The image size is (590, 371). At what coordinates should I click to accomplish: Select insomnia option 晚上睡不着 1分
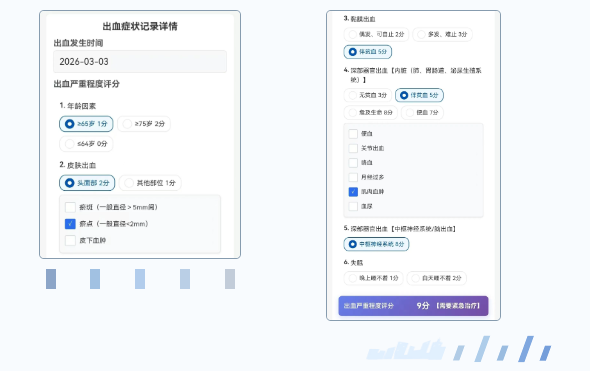(x=373, y=278)
